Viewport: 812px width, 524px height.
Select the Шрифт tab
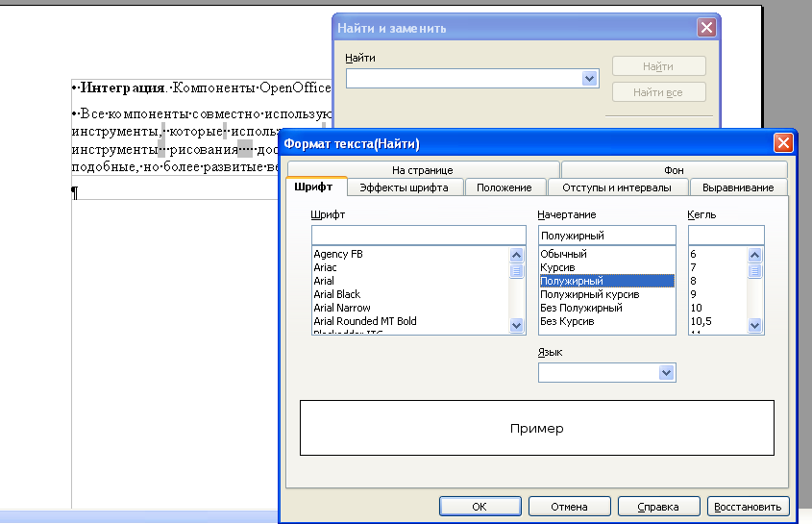click(314, 187)
